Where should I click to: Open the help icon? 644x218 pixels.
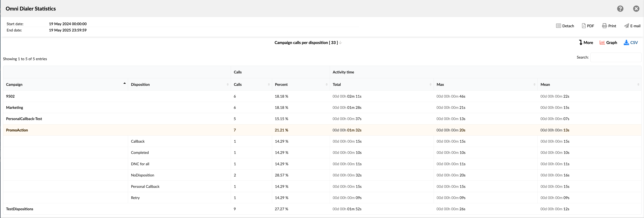[620, 8]
